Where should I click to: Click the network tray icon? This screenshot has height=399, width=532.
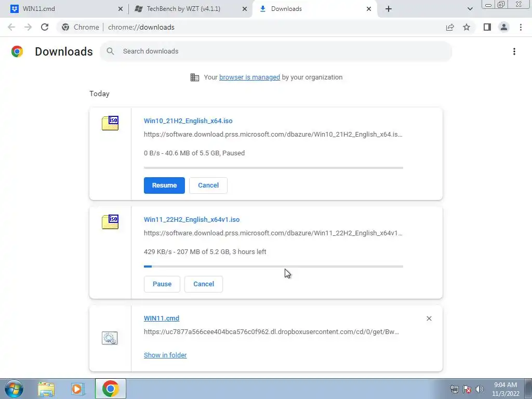(x=454, y=389)
